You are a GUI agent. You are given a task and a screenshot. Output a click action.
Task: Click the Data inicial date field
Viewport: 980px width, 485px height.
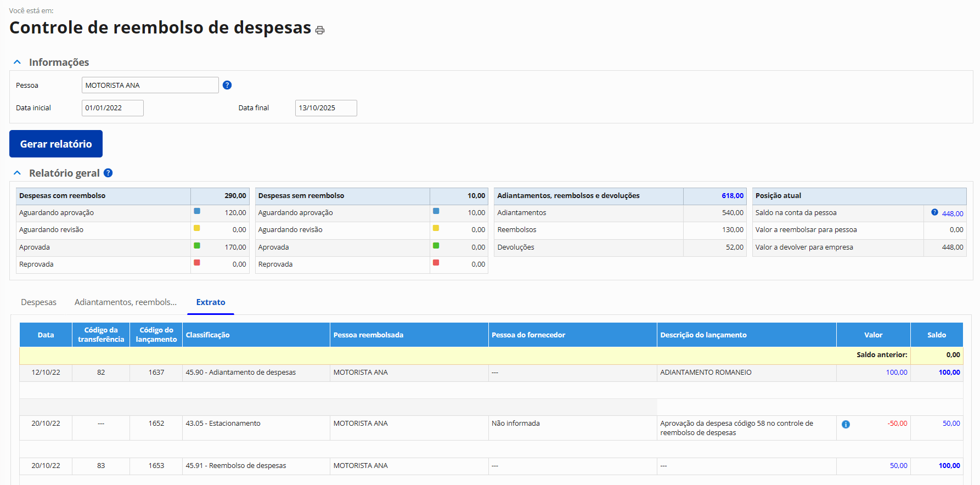coord(112,108)
